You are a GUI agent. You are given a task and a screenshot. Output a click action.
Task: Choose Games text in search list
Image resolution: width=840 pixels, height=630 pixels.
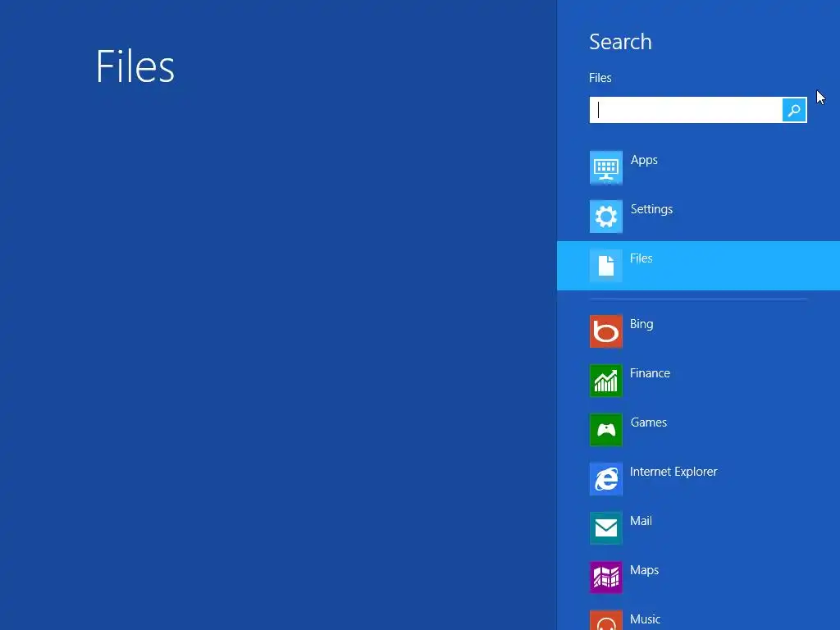click(648, 422)
